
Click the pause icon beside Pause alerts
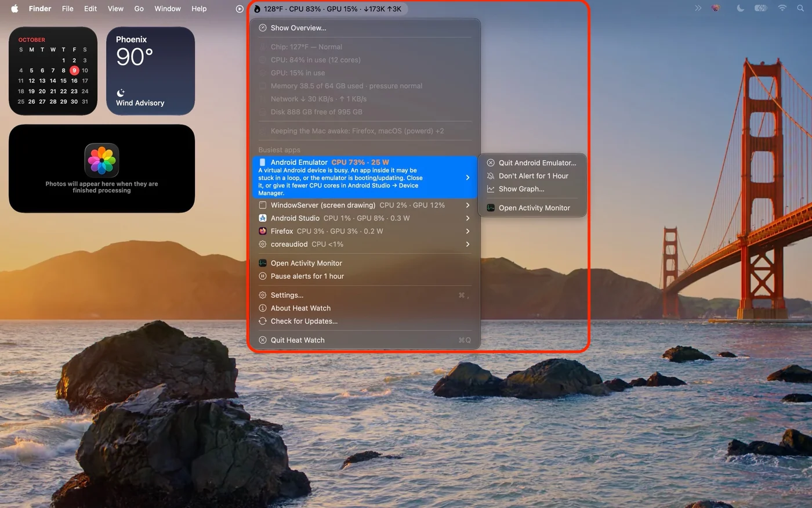(262, 276)
